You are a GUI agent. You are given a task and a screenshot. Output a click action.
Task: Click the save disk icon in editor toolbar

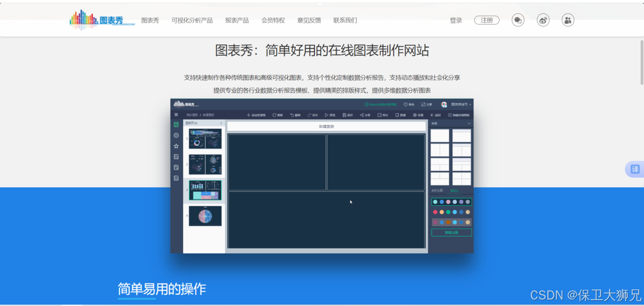[345, 115]
